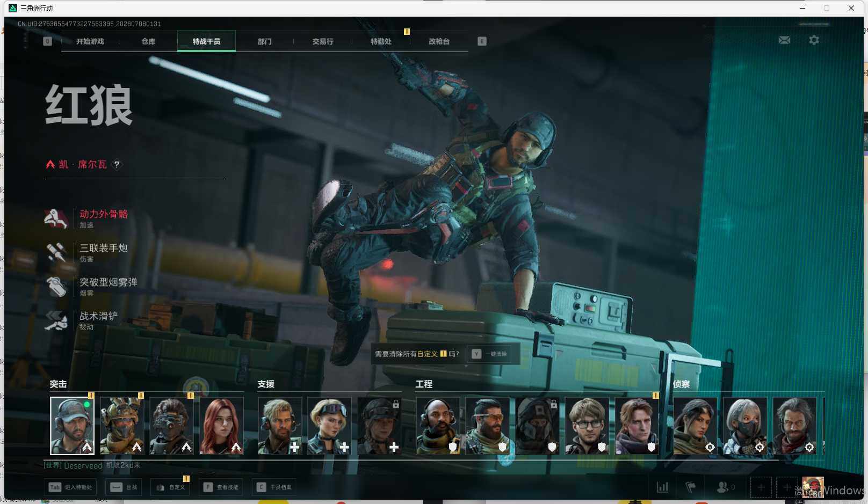Add teammate in first empty plus slot

[761, 487]
